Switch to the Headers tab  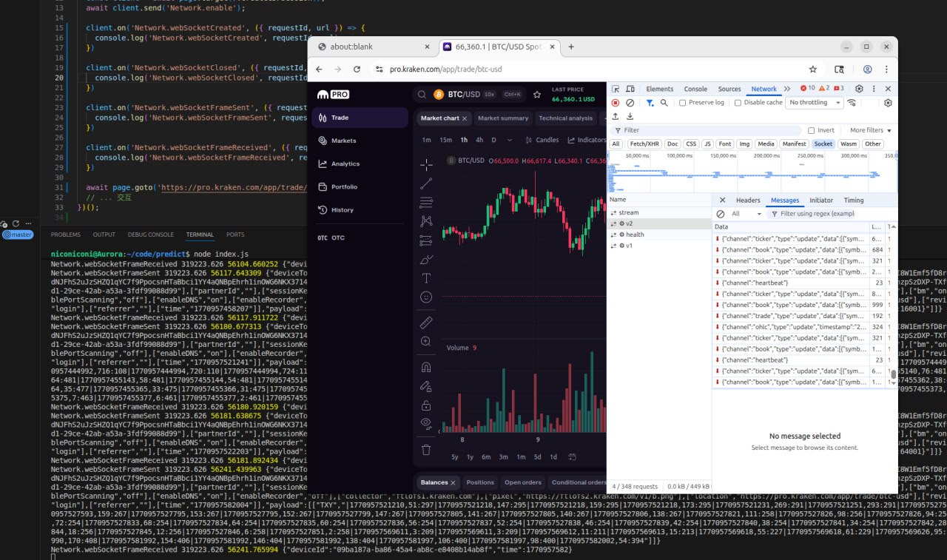tap(748, 200)
